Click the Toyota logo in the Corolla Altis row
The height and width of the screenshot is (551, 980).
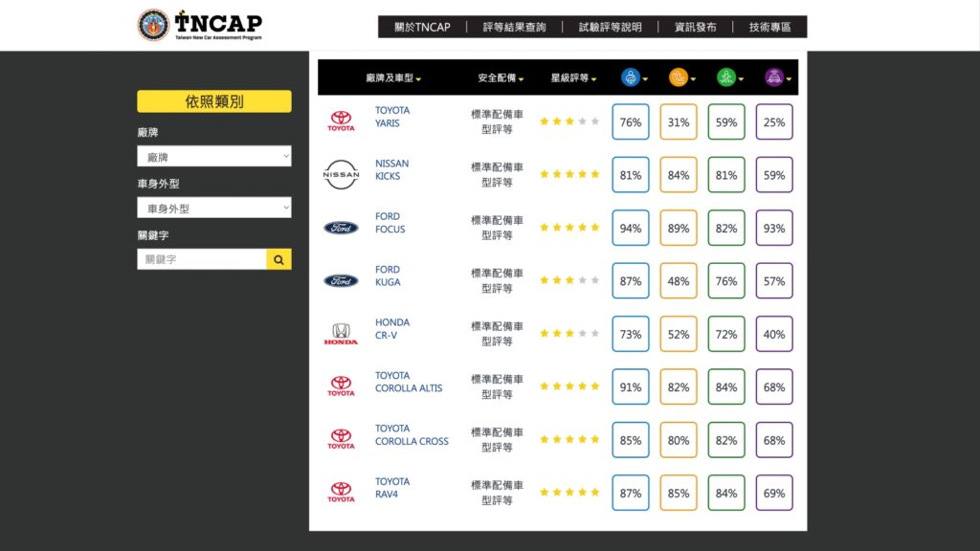pyautogui.click(x=342, y=386)
